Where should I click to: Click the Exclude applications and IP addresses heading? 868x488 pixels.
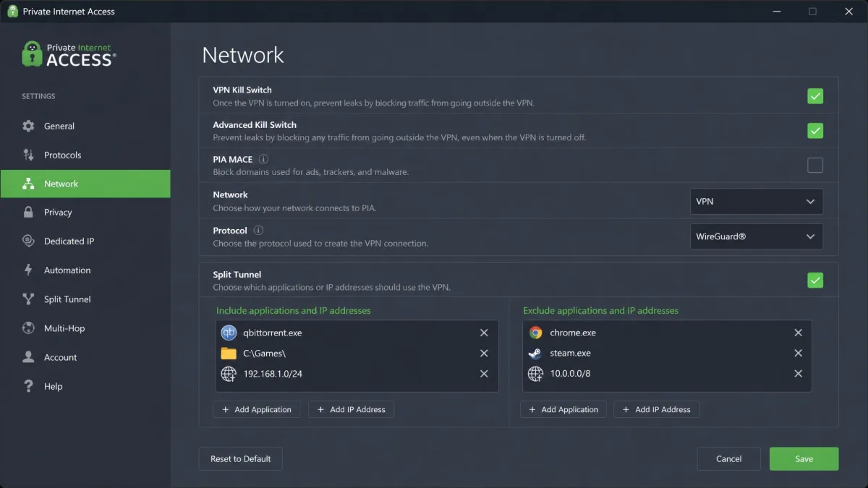(601, 311)
